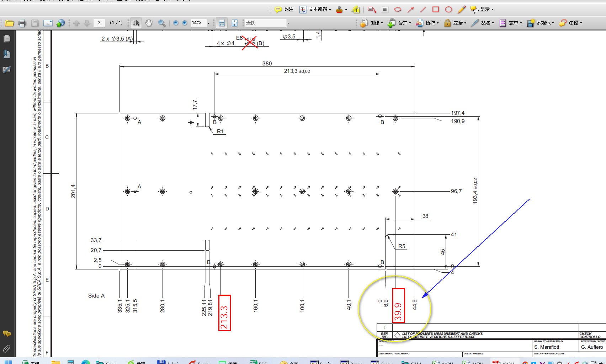
Task: Pick the Highlight Text tool
Action: click(356, 9)
